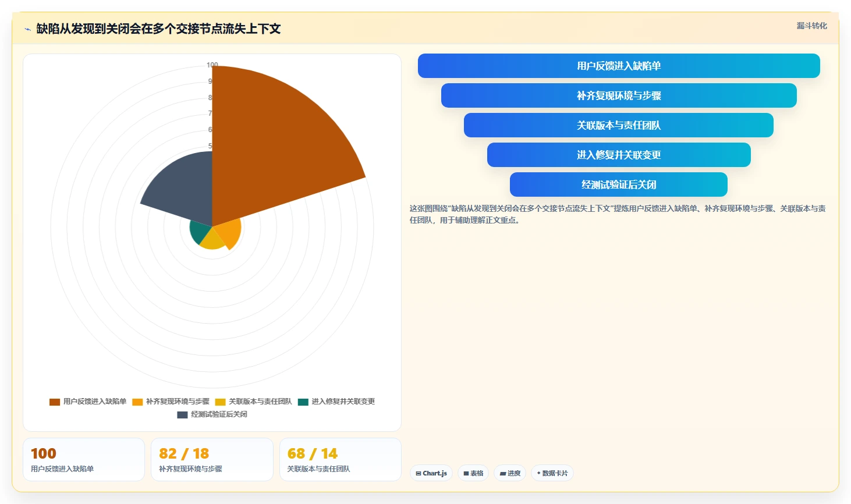Screen dimensions: 851x504
Task: Select funnel stage 补齐复现环境与步骤
Action: [619, 95]
